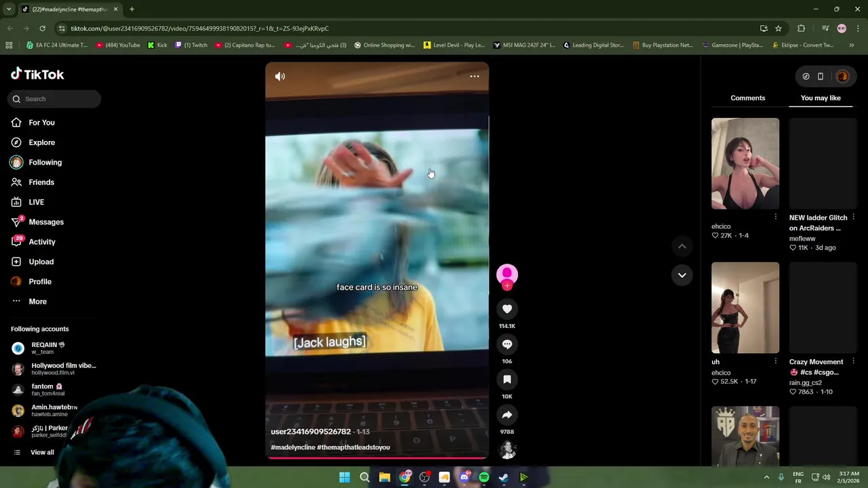Open the video three-dots options menu
The width and height of the screenshot is (868, 488).
tap(475, 77)
